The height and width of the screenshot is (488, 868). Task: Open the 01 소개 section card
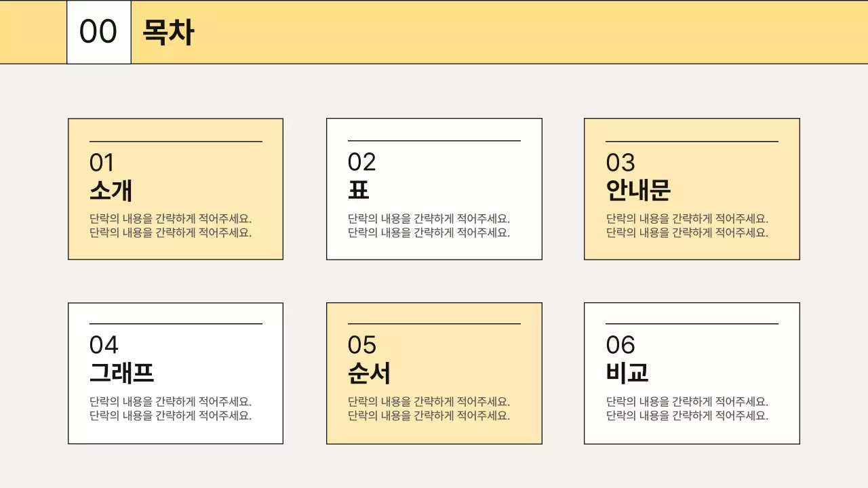175,188
